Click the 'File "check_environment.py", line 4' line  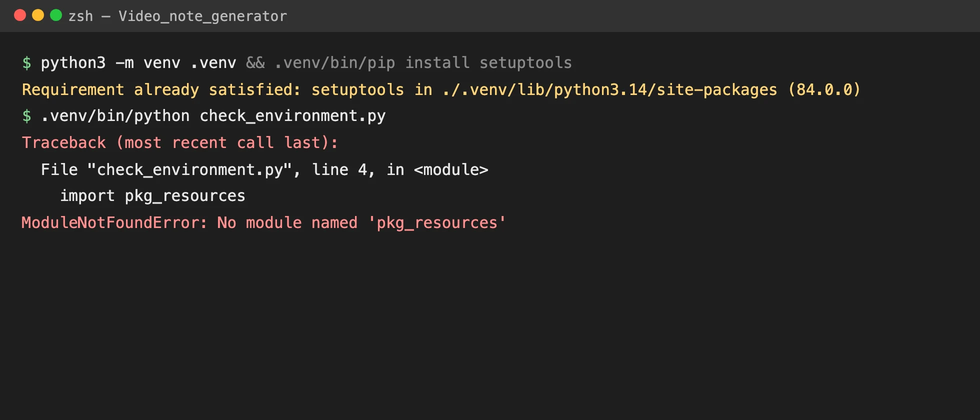[264, 169]
